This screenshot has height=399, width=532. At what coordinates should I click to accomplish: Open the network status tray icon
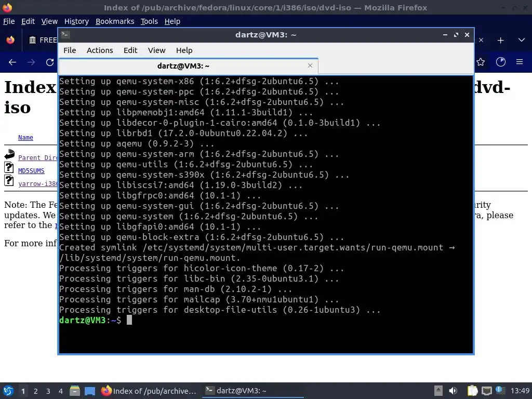(x=486, y=391)
